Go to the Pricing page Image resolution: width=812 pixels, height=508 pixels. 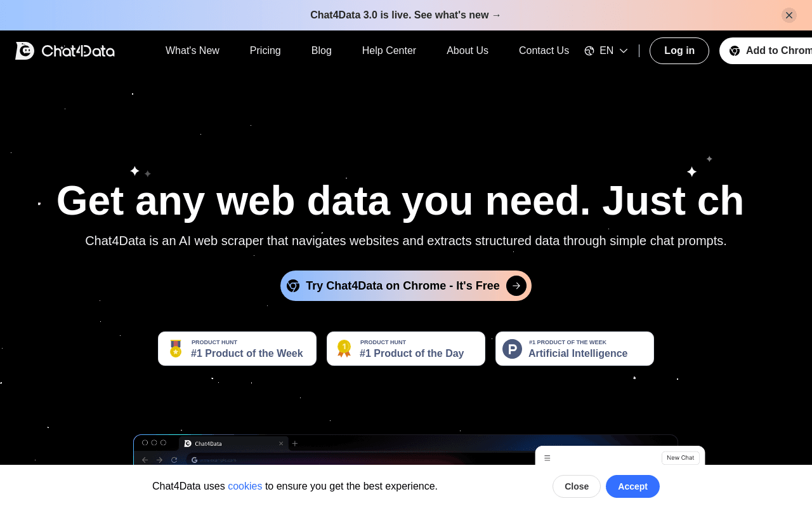[x=265, y=51]
